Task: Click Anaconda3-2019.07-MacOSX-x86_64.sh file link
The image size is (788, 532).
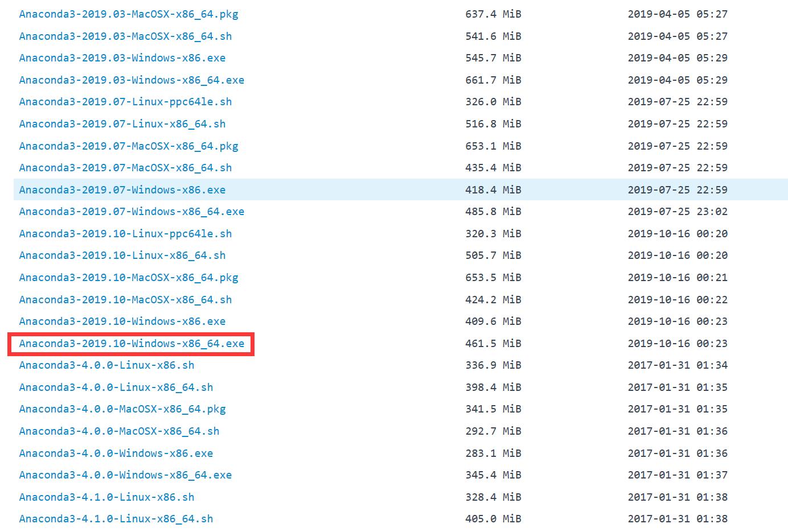Action: tap(125, 167)
